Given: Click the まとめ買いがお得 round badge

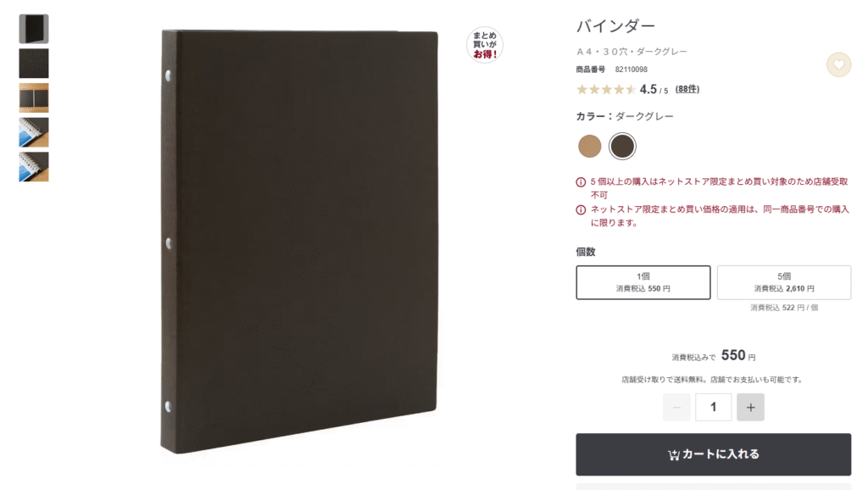Looking at the screenshot, I should (x=484, y=45).
